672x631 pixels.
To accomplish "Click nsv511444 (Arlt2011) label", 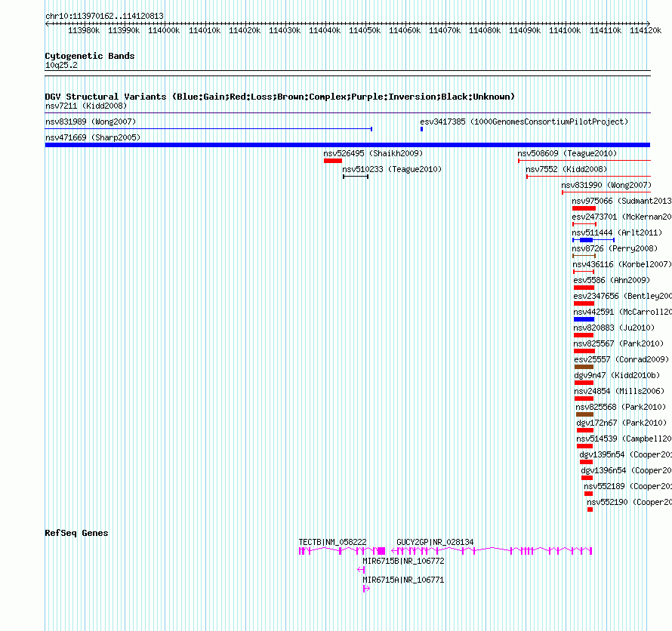I will click(617, 232).
